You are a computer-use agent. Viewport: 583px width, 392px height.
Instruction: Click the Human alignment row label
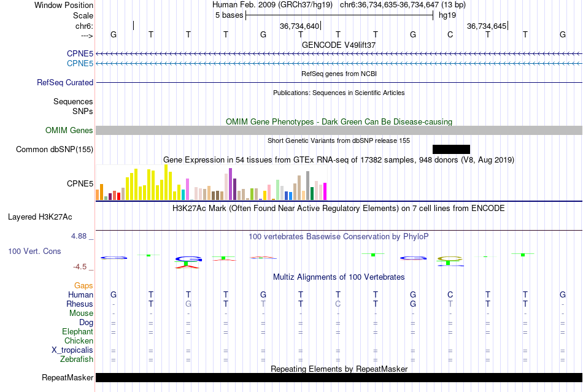[80, 294]
